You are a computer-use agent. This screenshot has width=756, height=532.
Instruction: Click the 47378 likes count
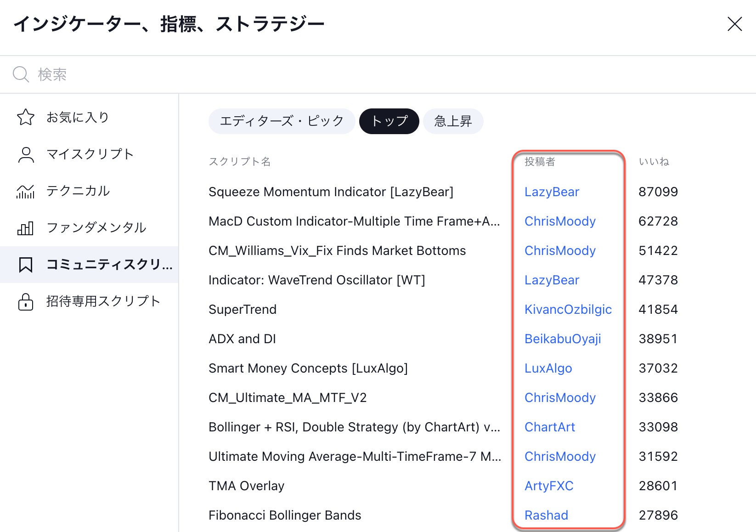click(x=658, y=280)
